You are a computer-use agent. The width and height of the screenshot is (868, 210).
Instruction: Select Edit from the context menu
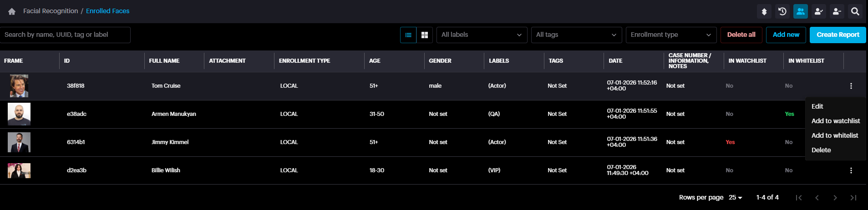[817, 106]
